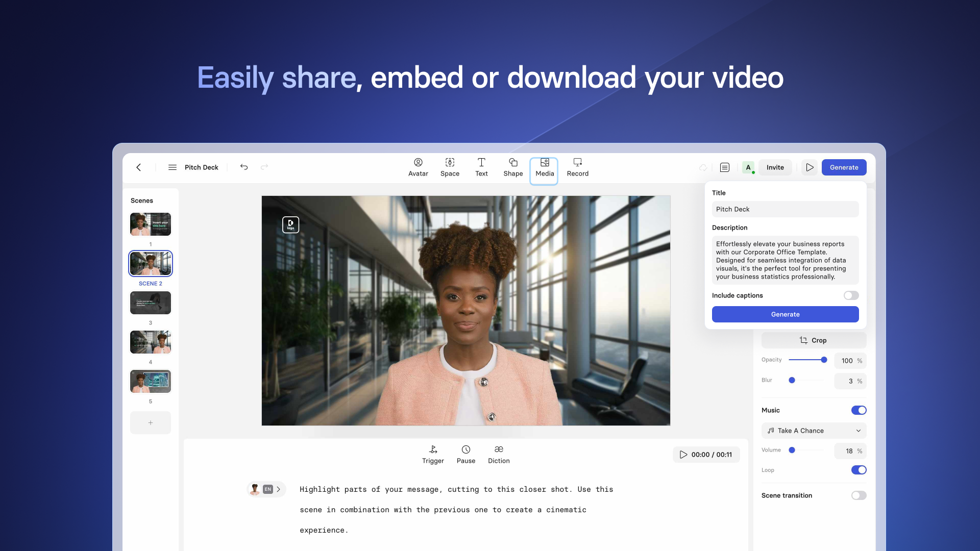Select the Diction tool
The height and width of the screenshot is (551, 980).
point(498,454)
